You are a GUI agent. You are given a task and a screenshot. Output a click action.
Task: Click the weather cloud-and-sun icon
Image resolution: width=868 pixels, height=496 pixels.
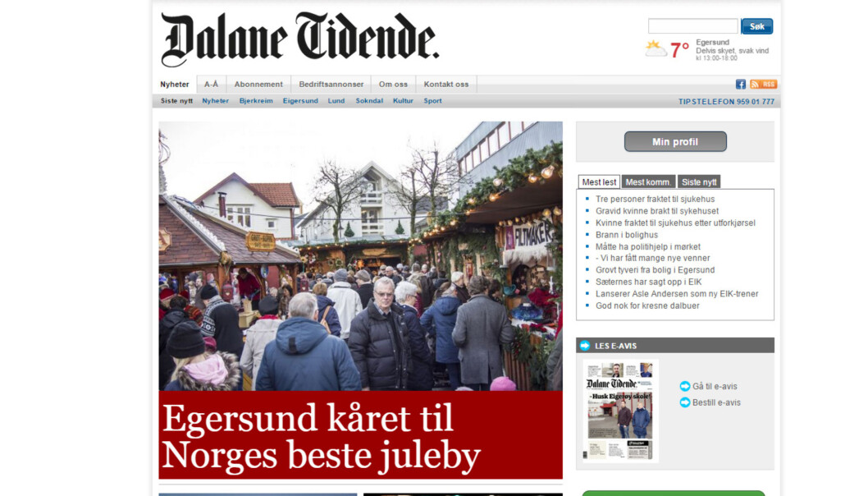656,49
